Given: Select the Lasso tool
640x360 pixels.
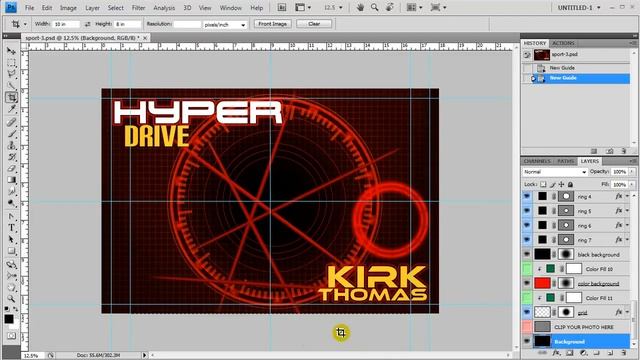Looking at the screenshot, I should tap(11, 74).
